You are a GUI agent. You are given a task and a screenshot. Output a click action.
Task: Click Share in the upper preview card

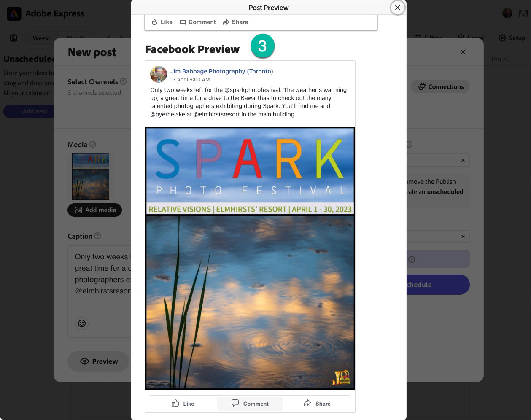tap(235, 22)
